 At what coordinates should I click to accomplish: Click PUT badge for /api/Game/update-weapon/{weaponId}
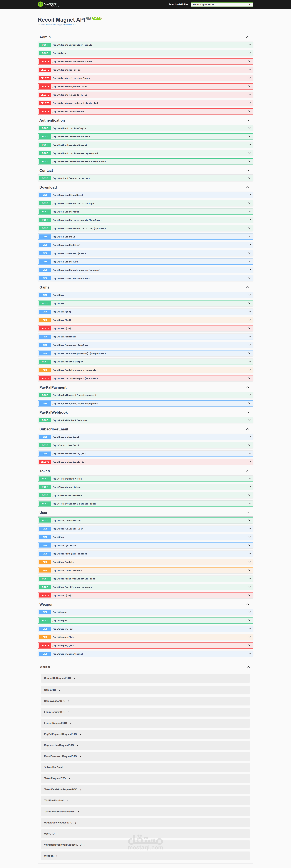pos(45,370)
